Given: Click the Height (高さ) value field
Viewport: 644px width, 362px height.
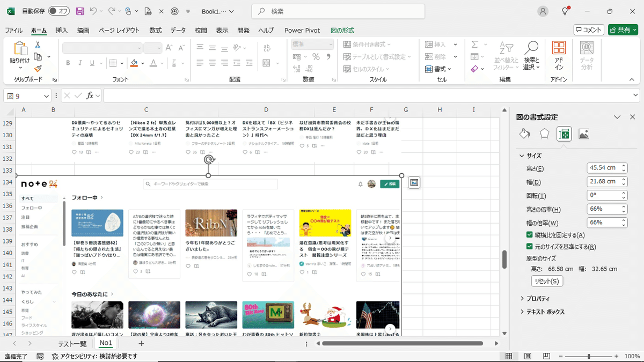Looking at the screenshot, I should coord(607,168).
